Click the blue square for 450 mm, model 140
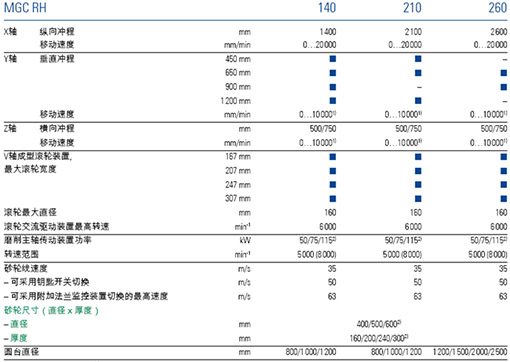The width and height of the screenshot is (510, 362). pyautogui.click(x=333, y=59)
